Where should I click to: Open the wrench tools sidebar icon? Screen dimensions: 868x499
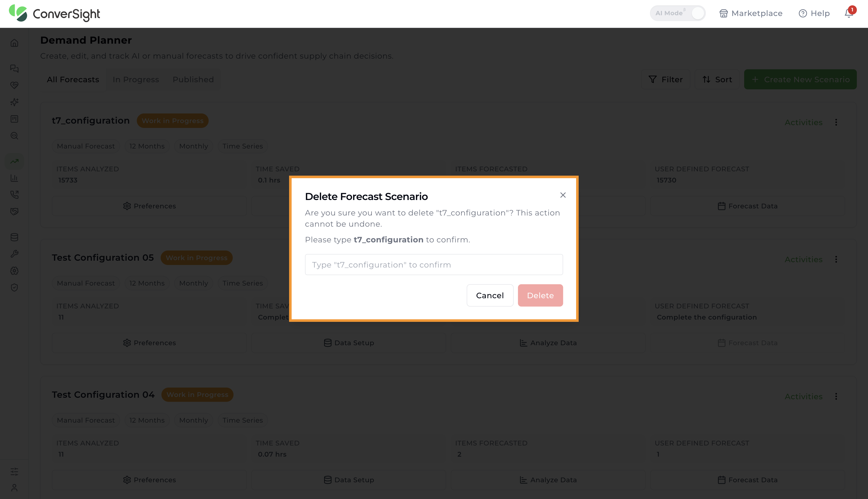[14, 254]
